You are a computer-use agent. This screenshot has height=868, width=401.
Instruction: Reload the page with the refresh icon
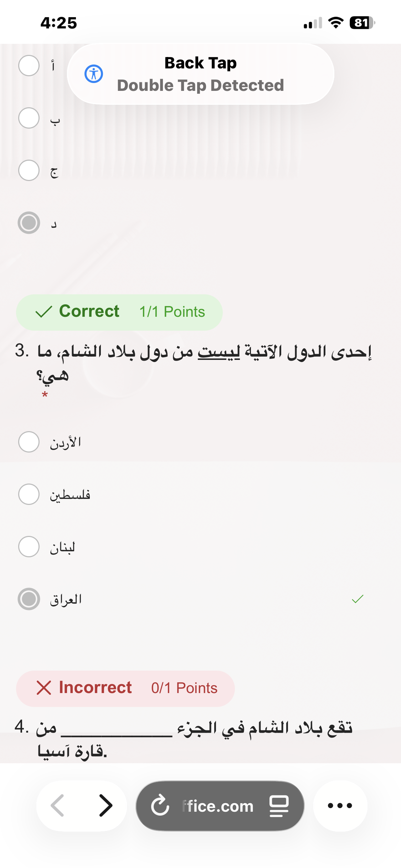160,806
